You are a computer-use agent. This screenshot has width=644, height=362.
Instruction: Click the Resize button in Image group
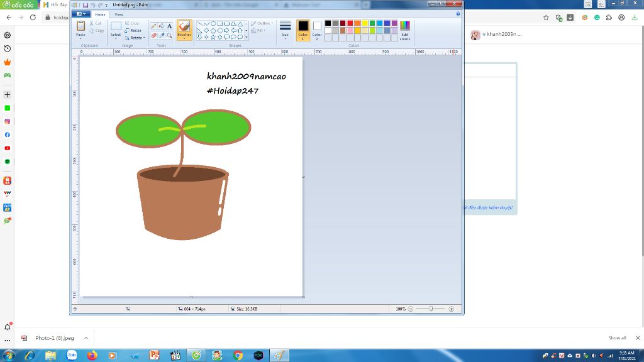[x=133, y=30]
